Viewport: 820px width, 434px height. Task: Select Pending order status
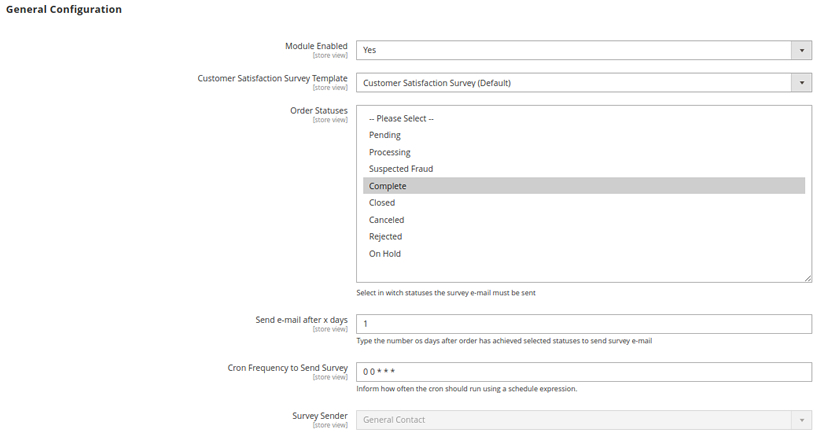pos(584,135)
